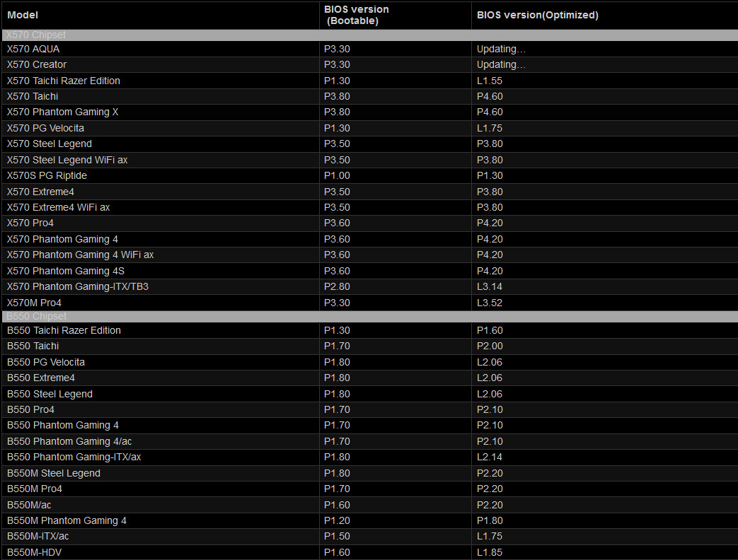Click X570 Steel Legend WiFi ax model name

click(x=67, y=160)
